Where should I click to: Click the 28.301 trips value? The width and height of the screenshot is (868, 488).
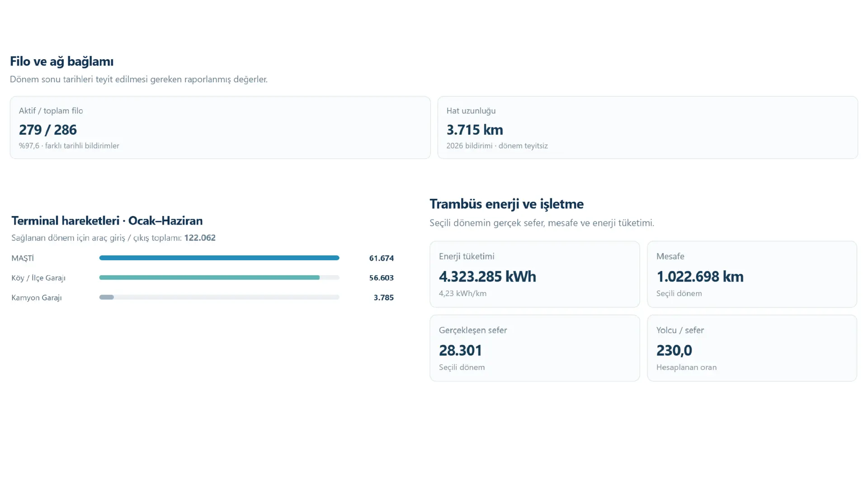pos(460,350)
